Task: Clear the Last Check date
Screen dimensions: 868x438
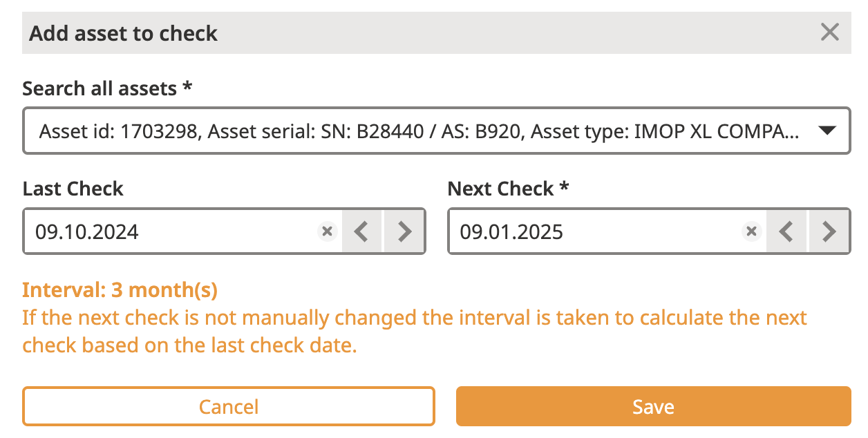Action: coord(328,231)
